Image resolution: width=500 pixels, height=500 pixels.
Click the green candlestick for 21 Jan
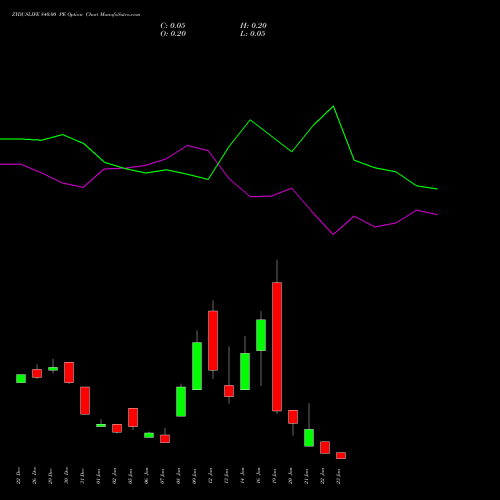click(309, 438)
